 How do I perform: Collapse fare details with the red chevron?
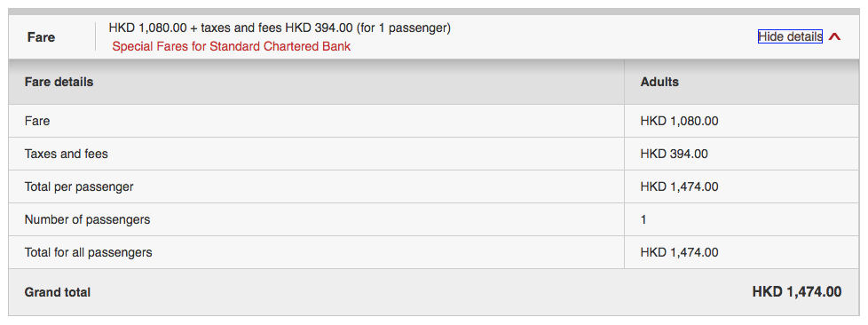tap(835, 37)
